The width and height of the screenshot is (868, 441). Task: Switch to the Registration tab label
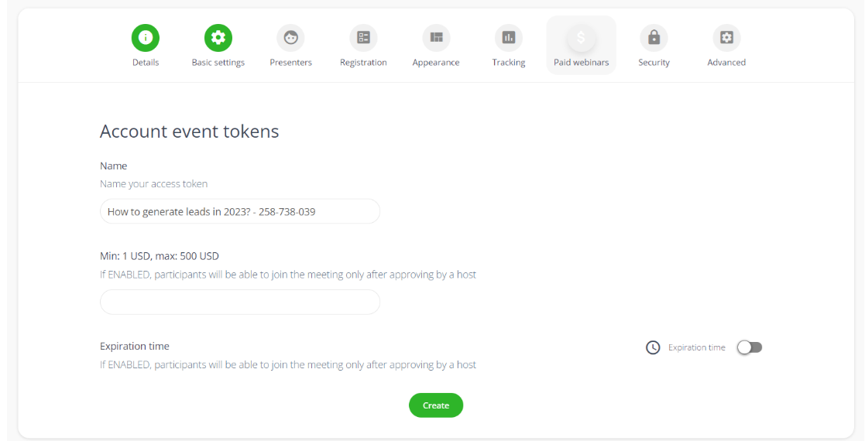tap(363, 63)
